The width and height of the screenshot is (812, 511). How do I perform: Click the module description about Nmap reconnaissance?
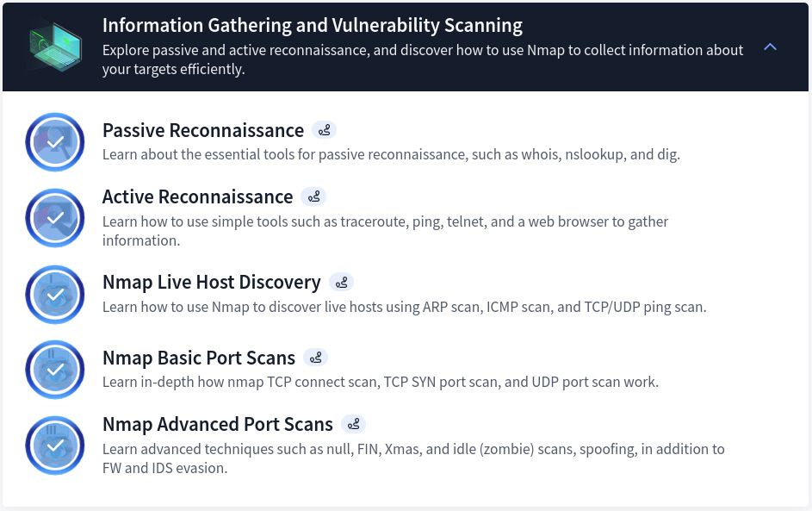[422, 59]
